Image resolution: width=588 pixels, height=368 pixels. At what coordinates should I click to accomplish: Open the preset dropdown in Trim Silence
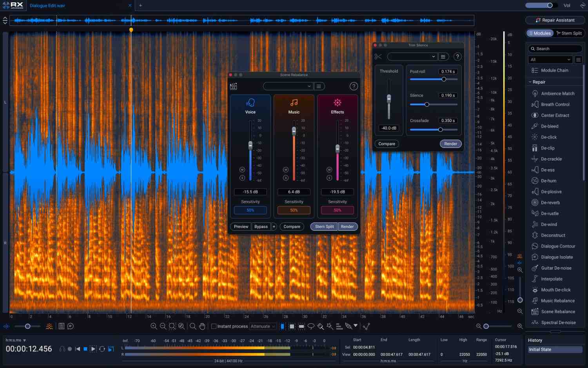[x=412, y=56]
